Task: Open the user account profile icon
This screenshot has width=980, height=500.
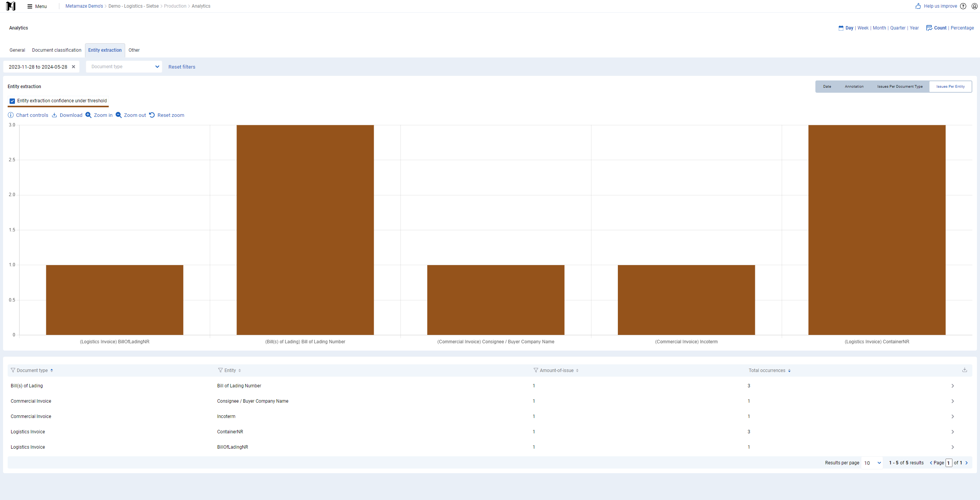Action: (x=975, y=6)
